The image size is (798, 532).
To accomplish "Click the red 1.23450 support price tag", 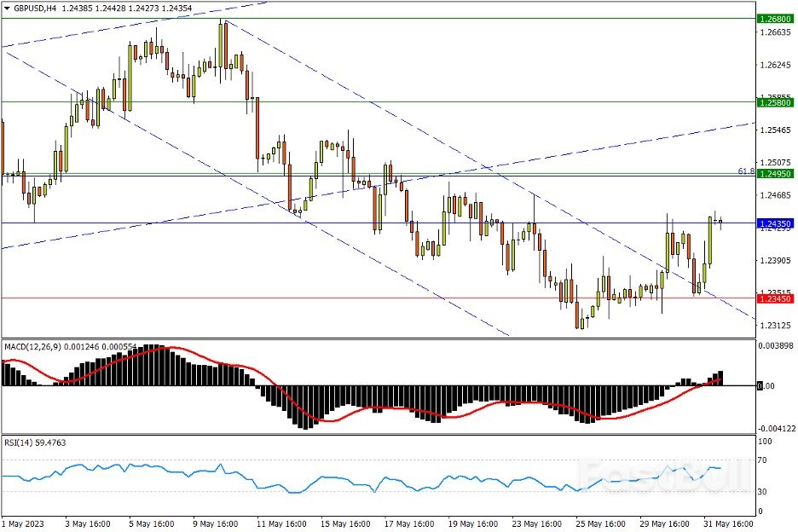I will (776, 298).
